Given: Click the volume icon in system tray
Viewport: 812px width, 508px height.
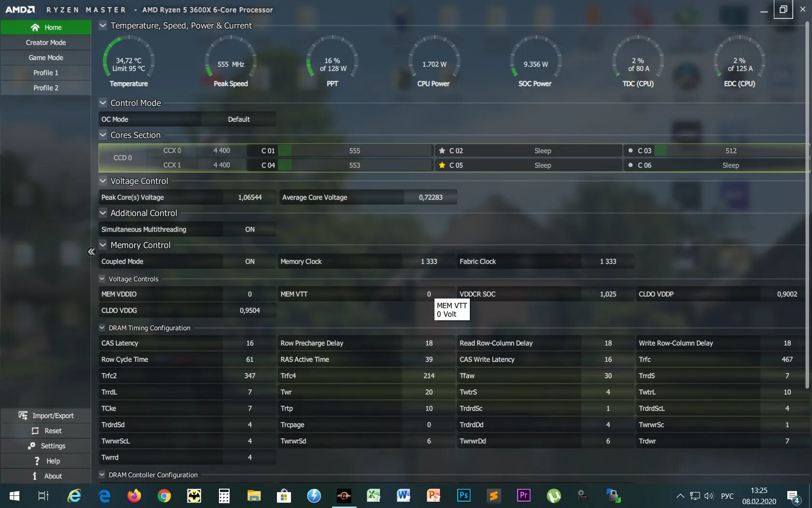Looking at the screenshot, I should click(709, 496).
